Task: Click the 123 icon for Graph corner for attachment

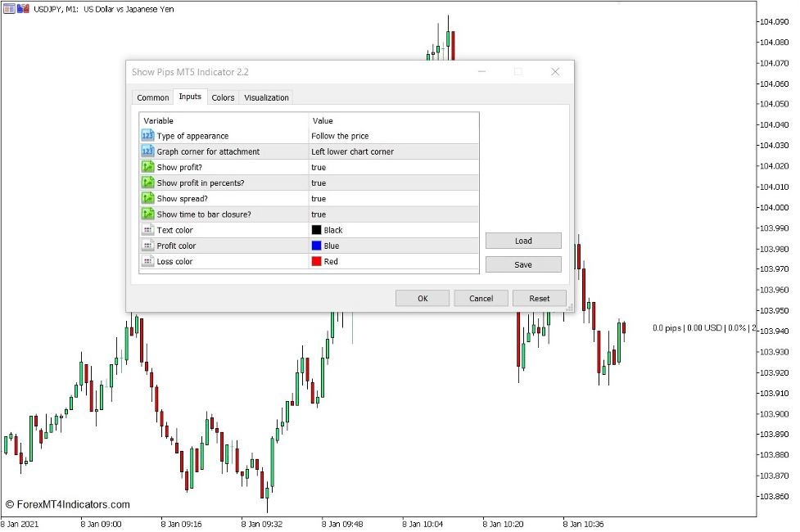Action: coord(147,151)
